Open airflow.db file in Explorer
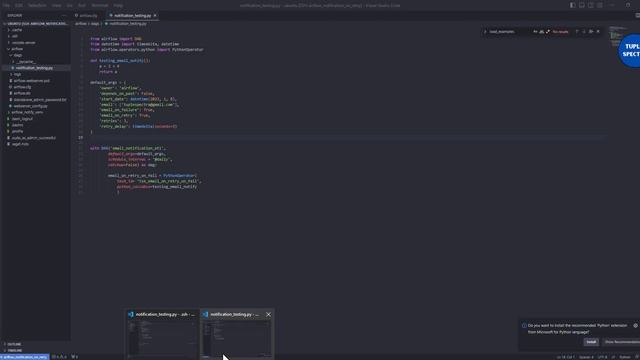The width and height of the screenshot is (640, 360). [x=22, y=93]
